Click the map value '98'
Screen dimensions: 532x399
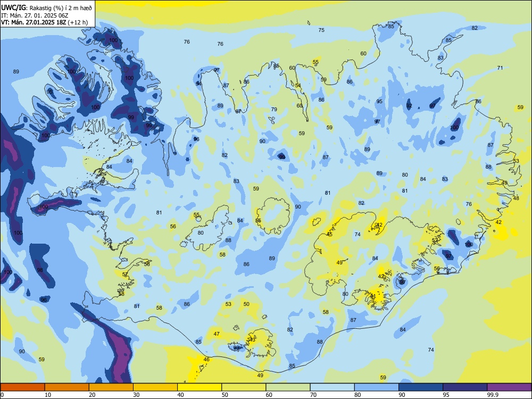pyautogui.click(x=40, y=270)
